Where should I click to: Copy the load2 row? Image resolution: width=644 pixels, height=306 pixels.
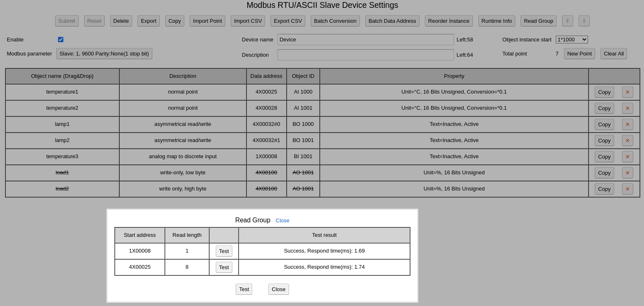tap(604, 189)
